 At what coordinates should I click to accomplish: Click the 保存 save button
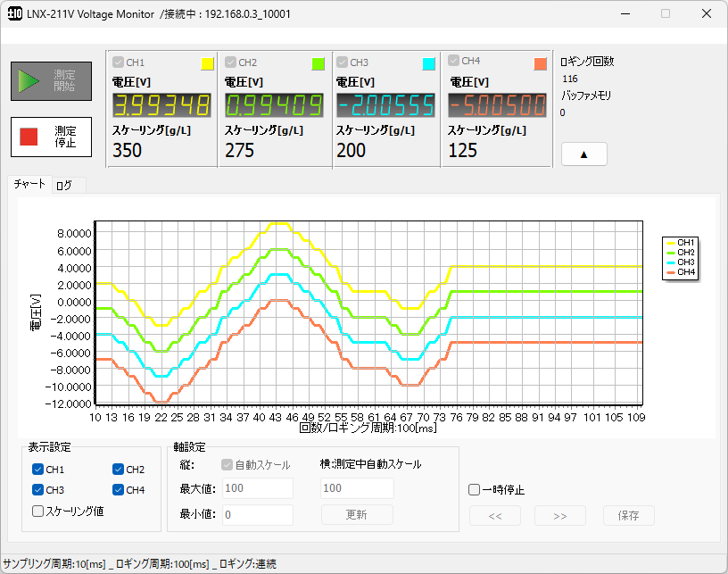click(x=631, y=515)
